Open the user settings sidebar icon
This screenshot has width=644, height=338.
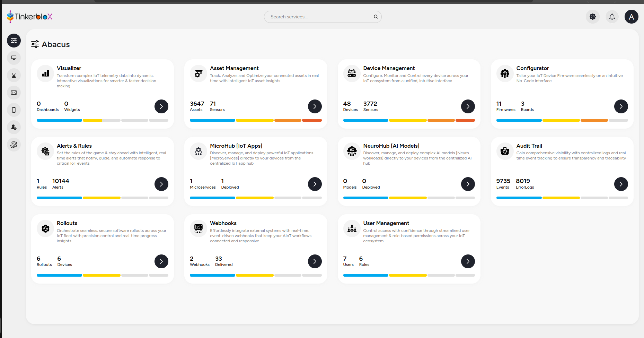[14, 127]
